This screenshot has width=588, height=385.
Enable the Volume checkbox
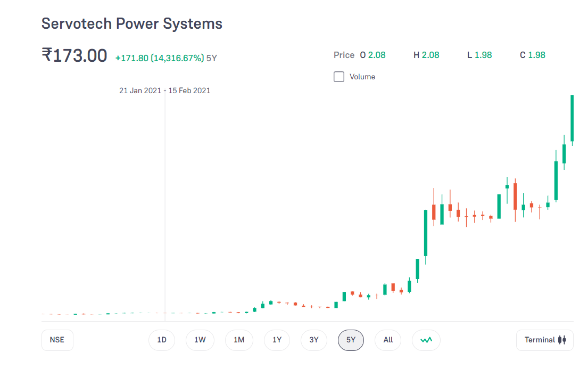coord(338,77)
